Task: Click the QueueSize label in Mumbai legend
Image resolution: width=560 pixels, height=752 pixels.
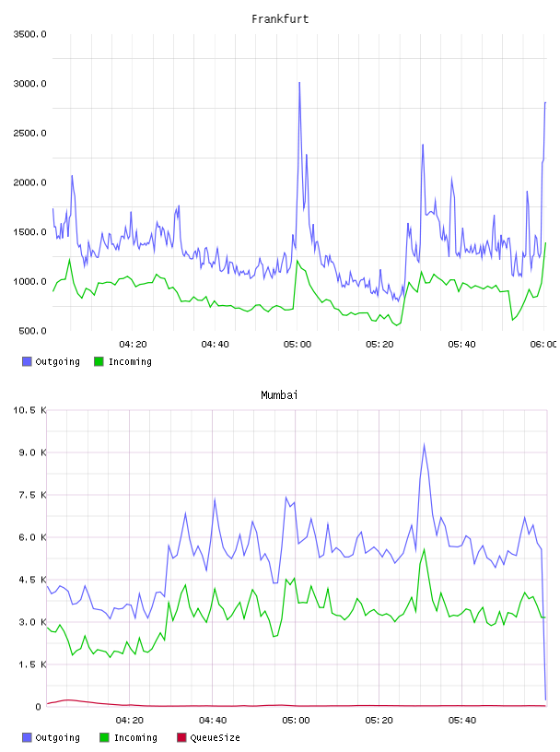Action: coord(215,737)
